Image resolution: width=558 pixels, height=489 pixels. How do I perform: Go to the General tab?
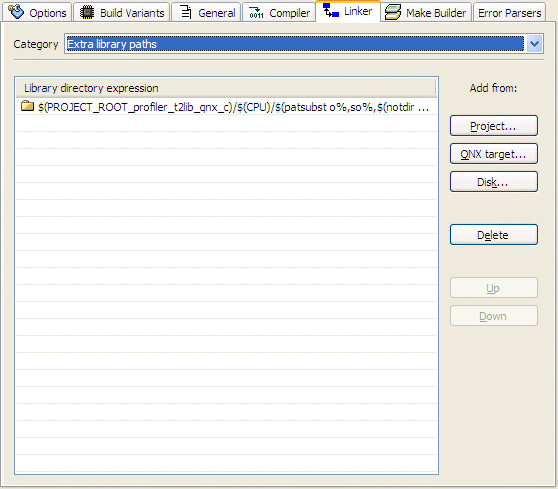(206, 12)
